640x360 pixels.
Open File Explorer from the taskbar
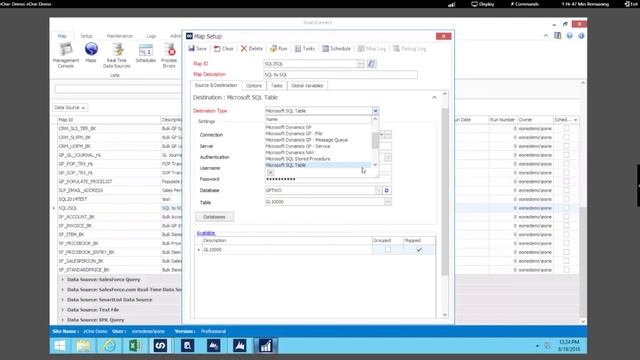83,346
